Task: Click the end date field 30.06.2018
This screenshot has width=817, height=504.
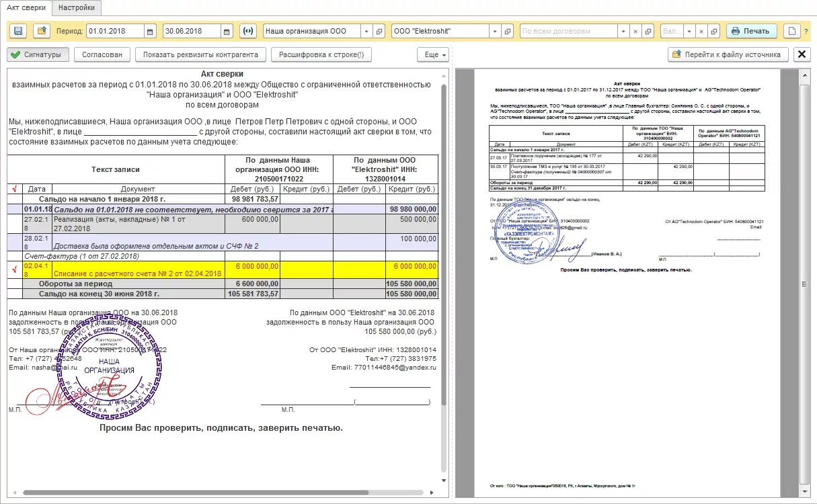Action: click(192, 31)
